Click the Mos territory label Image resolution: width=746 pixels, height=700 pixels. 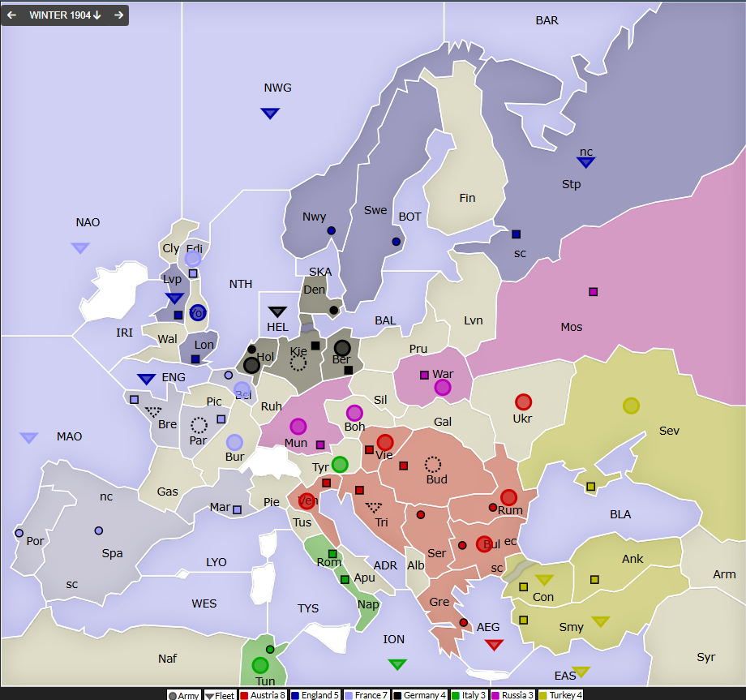(572, 327)
